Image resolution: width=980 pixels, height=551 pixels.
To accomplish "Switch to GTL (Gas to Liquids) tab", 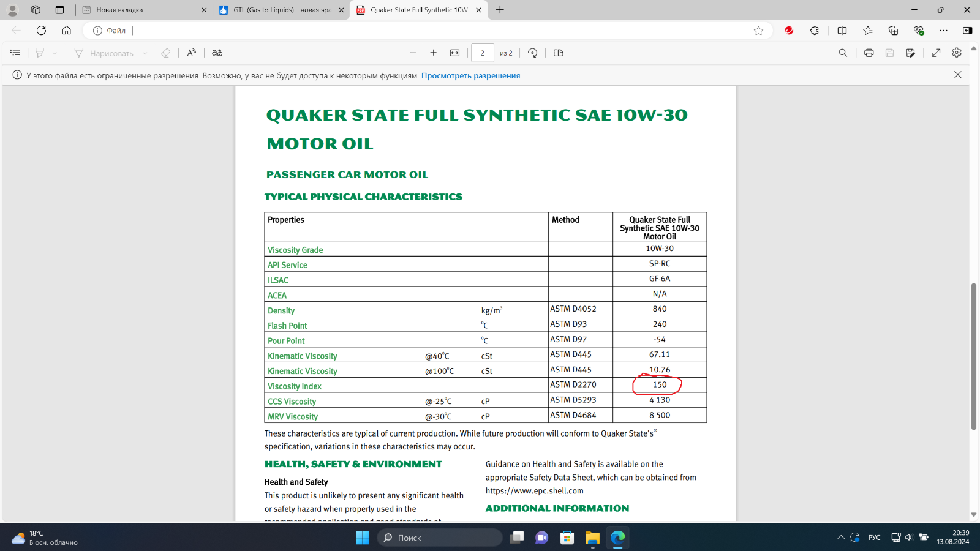I will [282, 10].
